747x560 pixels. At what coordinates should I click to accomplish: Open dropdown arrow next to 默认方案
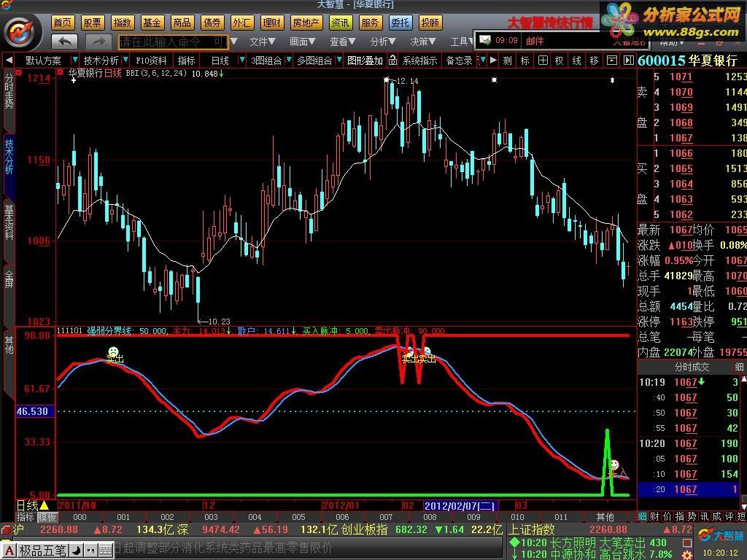75,60
